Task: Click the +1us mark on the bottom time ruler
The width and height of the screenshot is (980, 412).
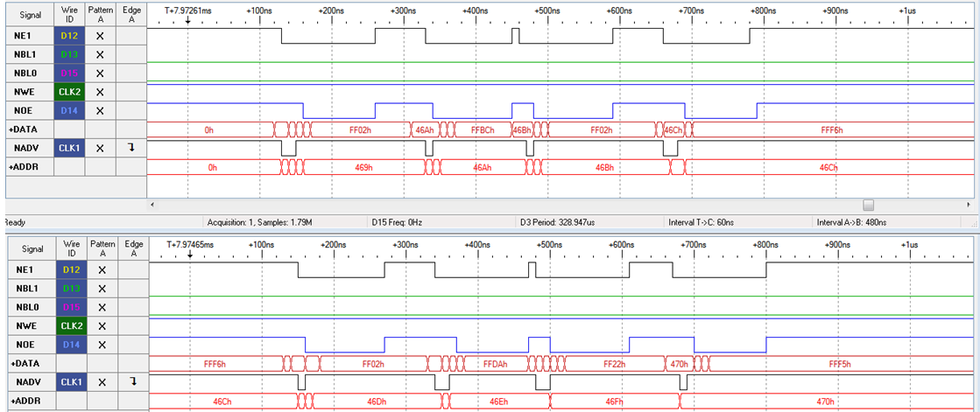Action: click(x=908, y=244)
